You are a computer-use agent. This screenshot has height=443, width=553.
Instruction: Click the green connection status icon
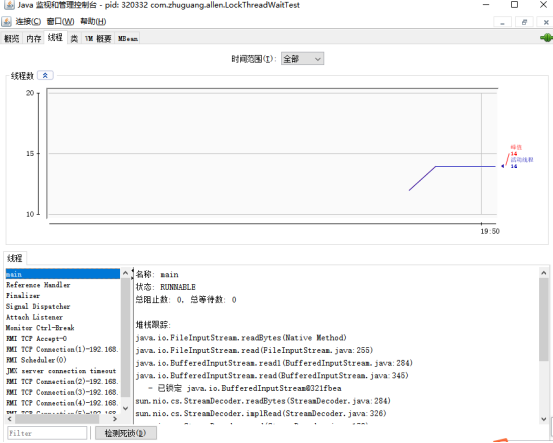click(546, 38)
